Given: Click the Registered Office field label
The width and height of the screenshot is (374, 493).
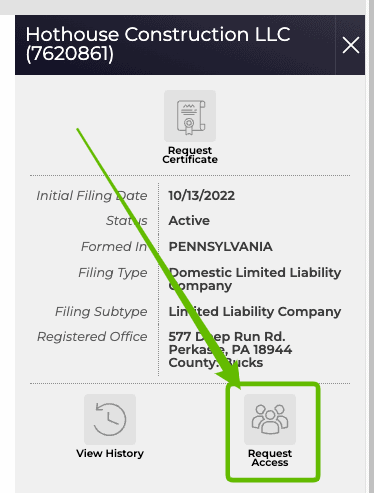Looking at the screenshot, I should click(x=92, y=337).
